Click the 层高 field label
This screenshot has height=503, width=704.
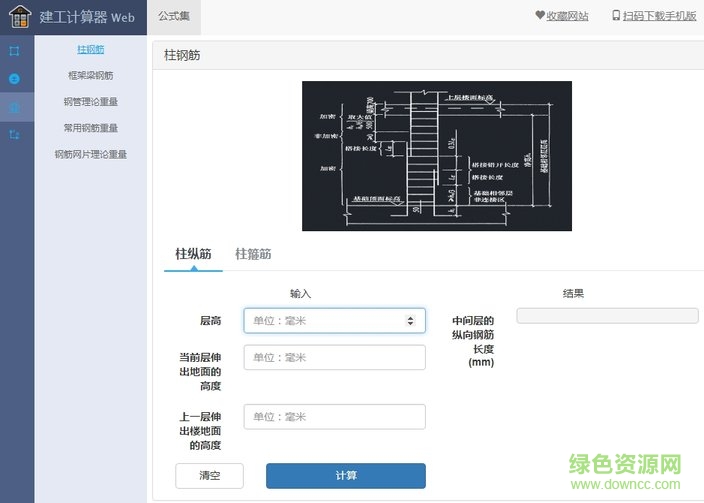211,321
